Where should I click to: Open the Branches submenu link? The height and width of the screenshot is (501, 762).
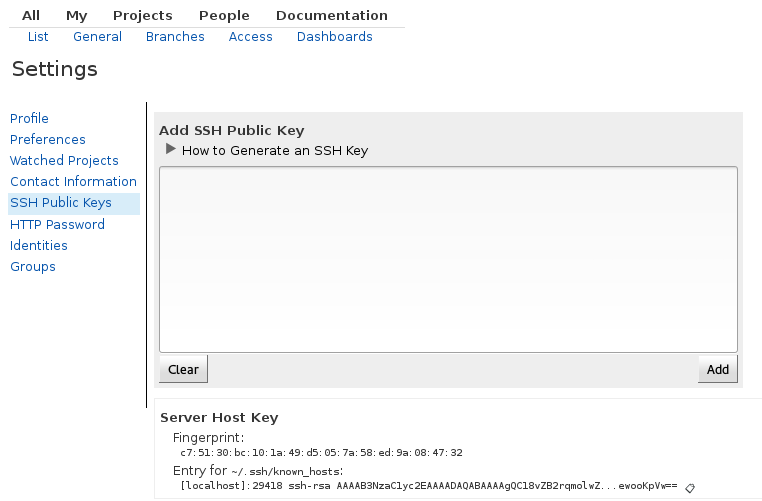(x=175, y=37)
